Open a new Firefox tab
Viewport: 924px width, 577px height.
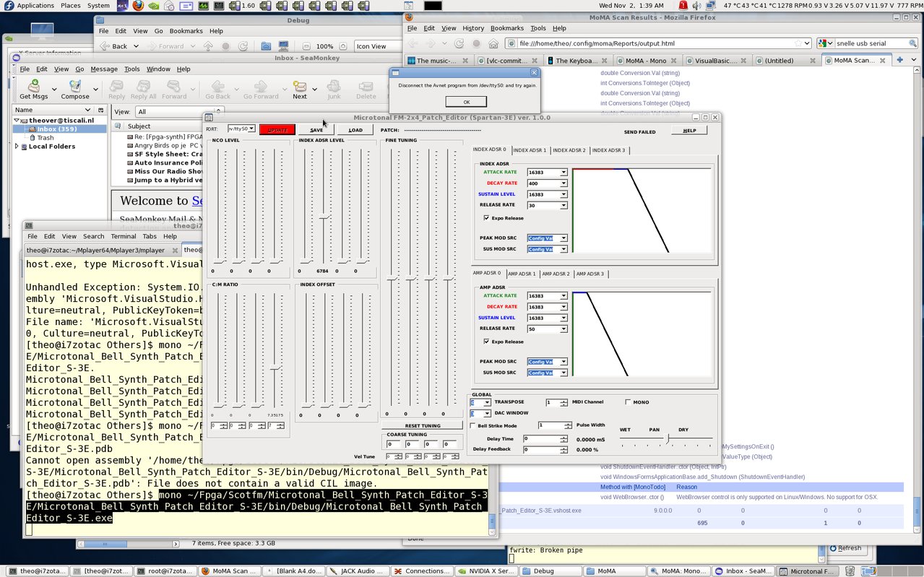click(900, 60)
